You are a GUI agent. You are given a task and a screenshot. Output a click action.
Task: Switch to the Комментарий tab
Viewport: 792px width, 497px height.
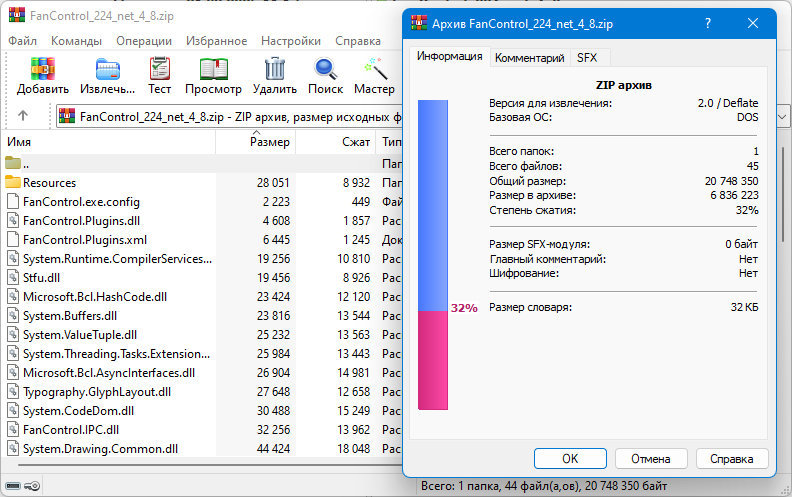point(529,58)
